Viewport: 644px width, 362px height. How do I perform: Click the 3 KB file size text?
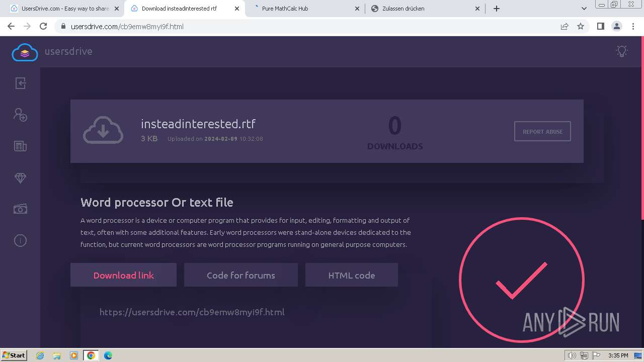click(x=149, y=139)
